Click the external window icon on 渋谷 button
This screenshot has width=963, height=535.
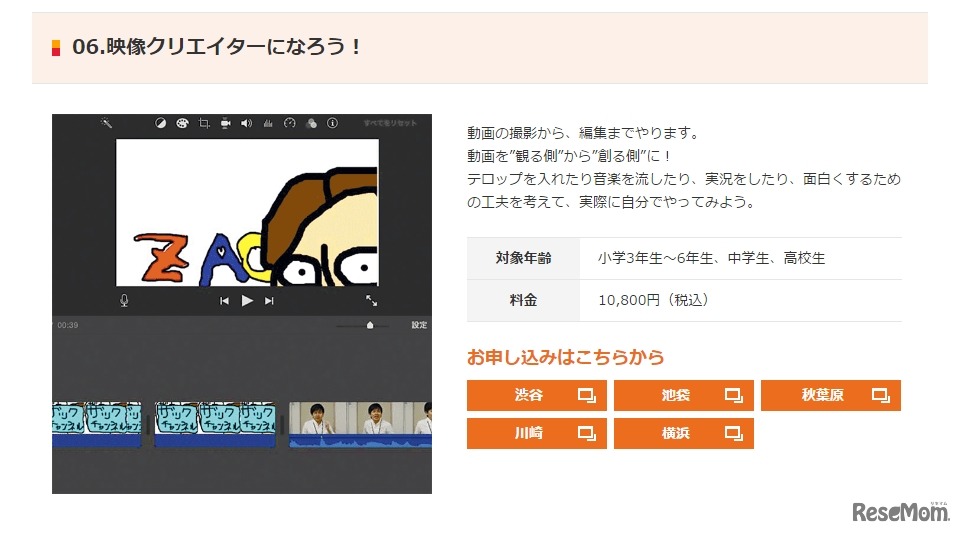(587, 396)
